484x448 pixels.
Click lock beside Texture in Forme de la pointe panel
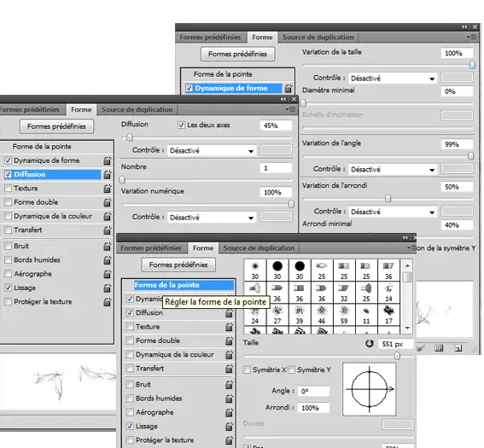pos(229,327)
